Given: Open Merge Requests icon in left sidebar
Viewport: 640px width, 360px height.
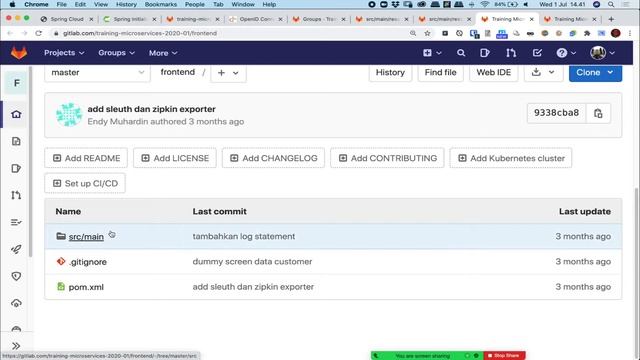Looking at the screenshot, I should click(x=16, y=195).
